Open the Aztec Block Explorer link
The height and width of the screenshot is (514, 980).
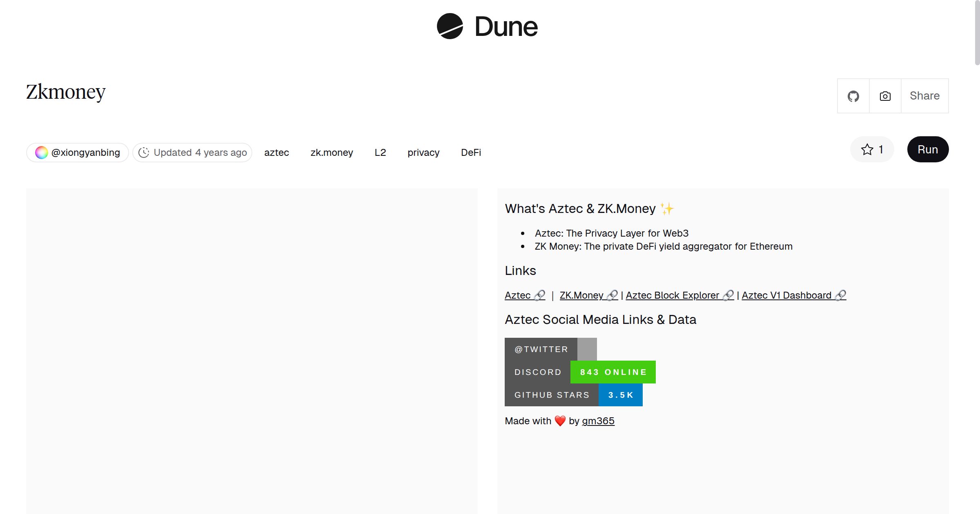tap(672, 295)
